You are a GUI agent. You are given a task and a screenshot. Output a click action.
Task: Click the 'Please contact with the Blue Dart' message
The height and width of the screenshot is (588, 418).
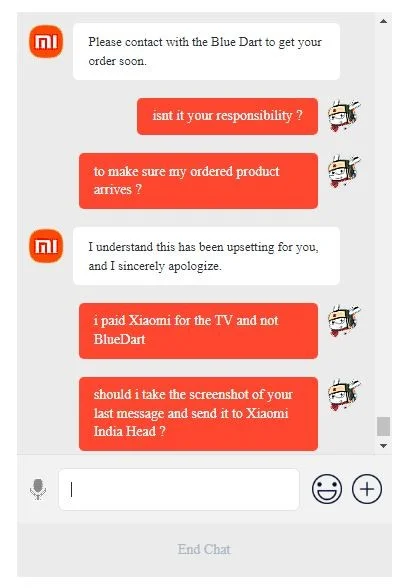206,51
